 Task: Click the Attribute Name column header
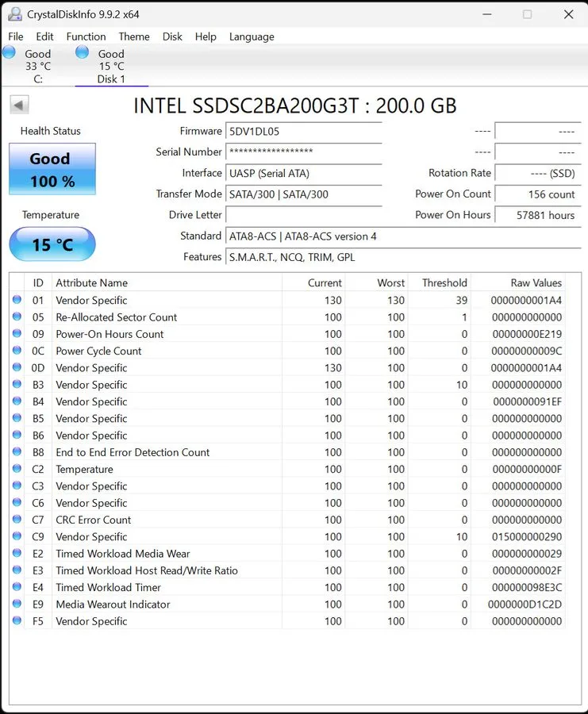pyautogui.click(x=167, y=282)
